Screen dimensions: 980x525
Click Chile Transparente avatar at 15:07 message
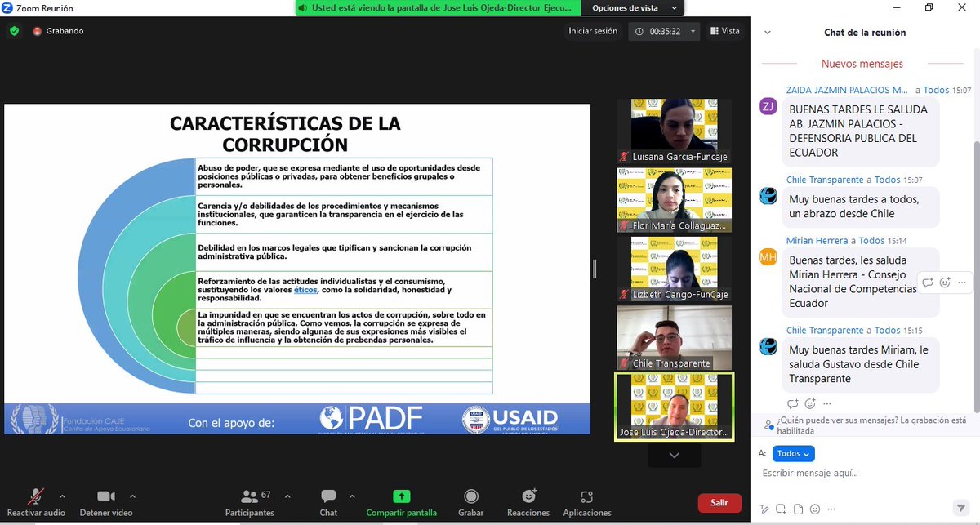[x=768, y=196]
